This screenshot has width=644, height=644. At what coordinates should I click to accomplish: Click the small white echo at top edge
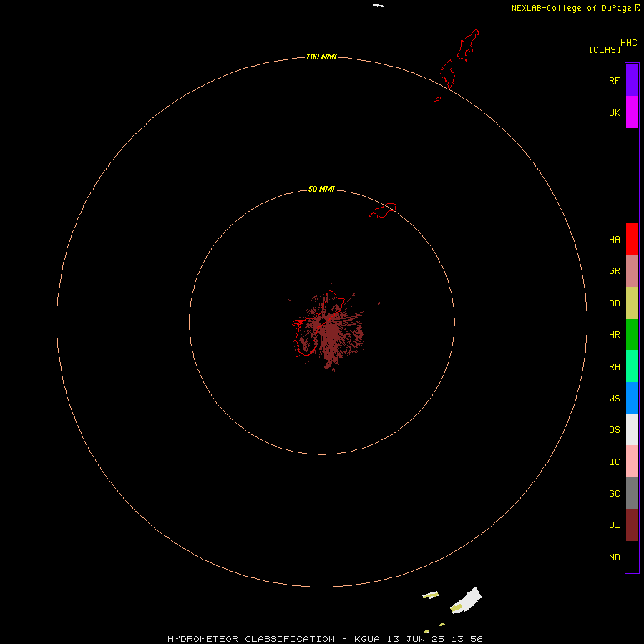(x=378, y=5)
